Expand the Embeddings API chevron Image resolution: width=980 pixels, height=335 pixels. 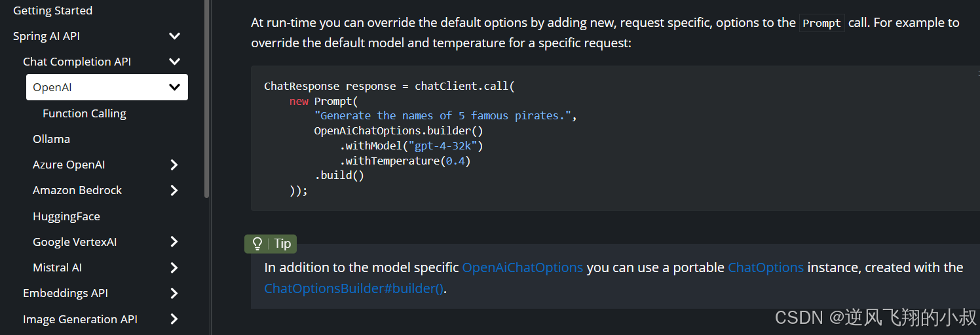(x=174, y=293)
